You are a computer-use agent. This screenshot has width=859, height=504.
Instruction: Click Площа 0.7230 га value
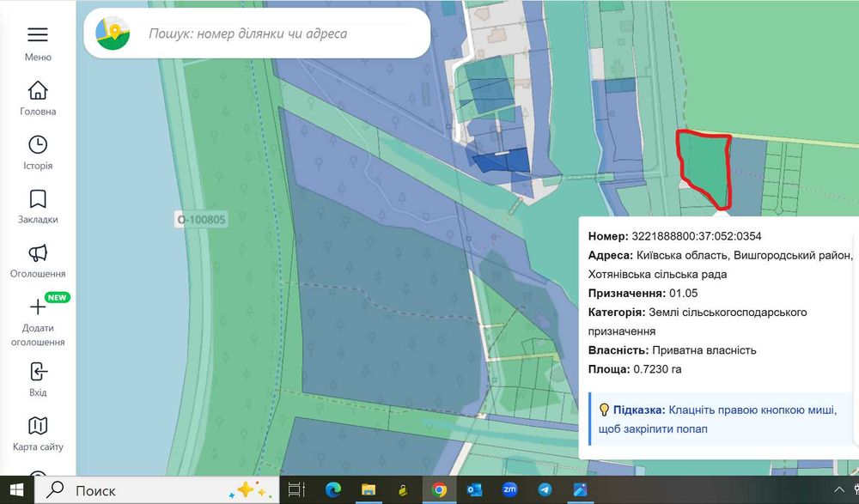click(x=657, y=369)
